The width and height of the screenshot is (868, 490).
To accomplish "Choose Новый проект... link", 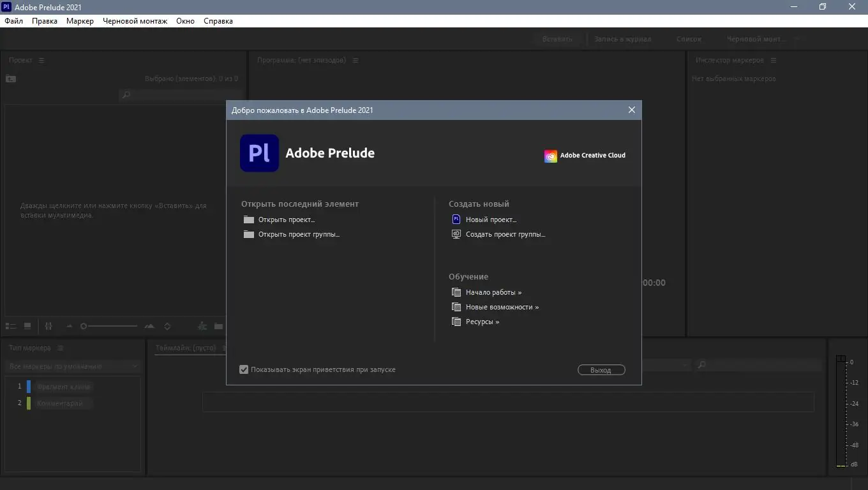I will pos(491,219).
